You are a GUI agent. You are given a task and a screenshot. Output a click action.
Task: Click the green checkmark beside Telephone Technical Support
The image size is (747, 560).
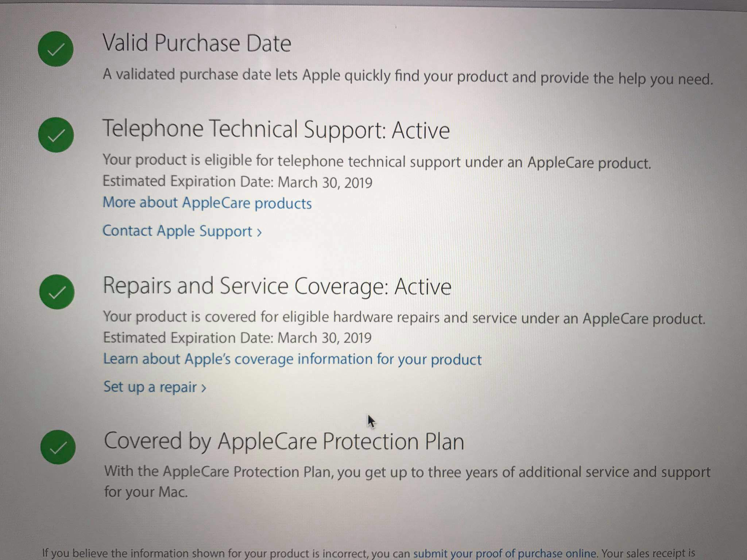pyautogui.click(x=56, y=135)
